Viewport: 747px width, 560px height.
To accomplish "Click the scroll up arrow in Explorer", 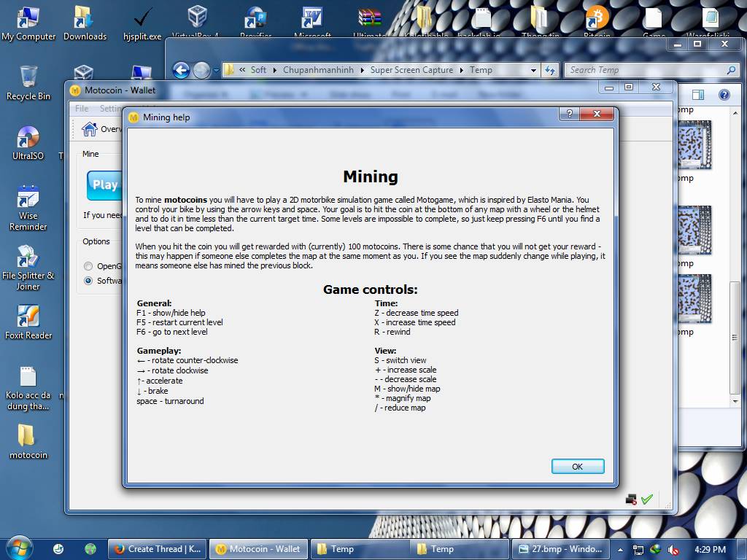I will [735, 113].
